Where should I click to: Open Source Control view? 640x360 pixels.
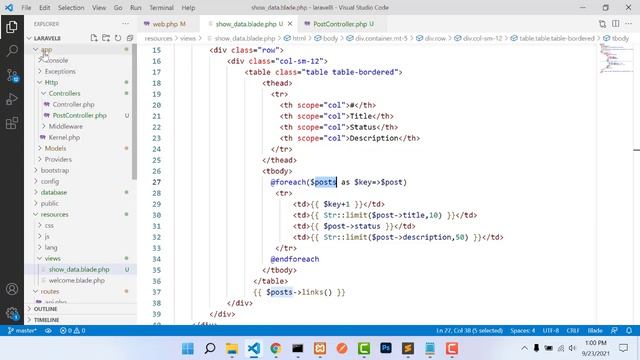[x=12, y=75]
